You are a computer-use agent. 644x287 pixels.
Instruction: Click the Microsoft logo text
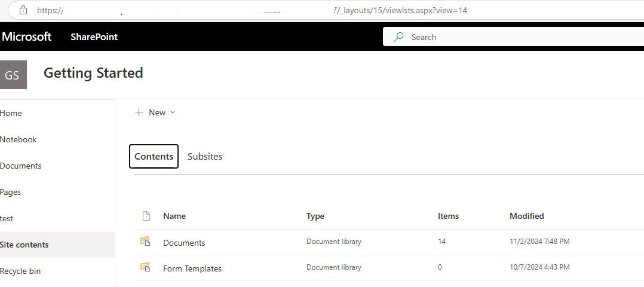click(27, 36)
